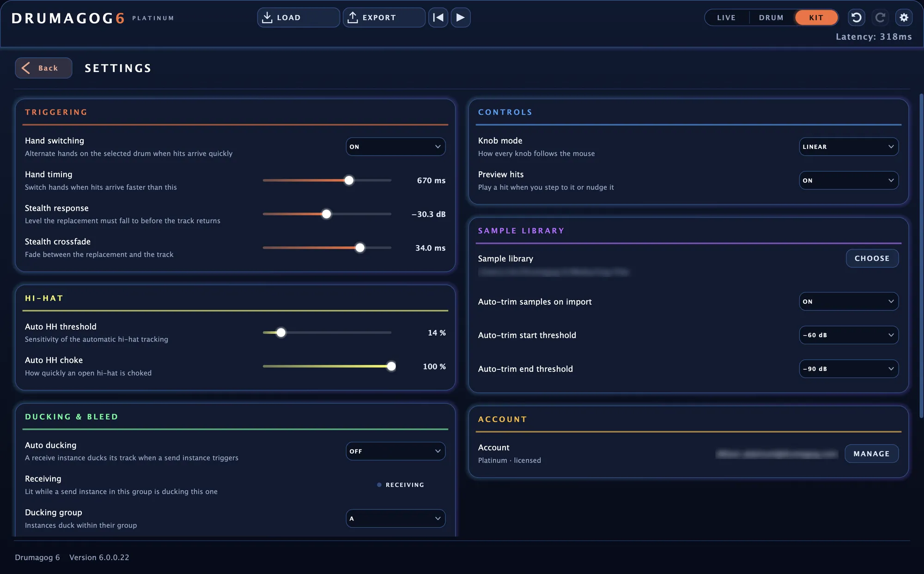This screenshot has width=924, height=574.
Task: Switch to the LIVE tab
Action: [x=726, y=18]
